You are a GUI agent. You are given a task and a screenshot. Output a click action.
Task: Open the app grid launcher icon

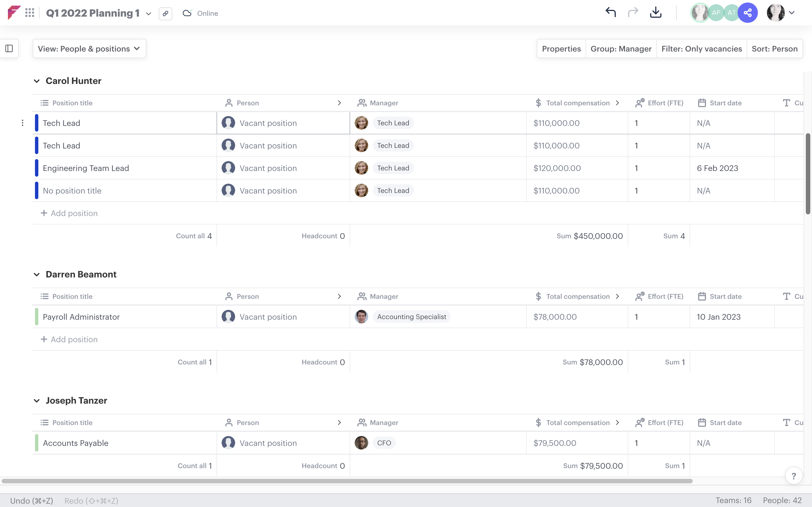coord(30,13)
